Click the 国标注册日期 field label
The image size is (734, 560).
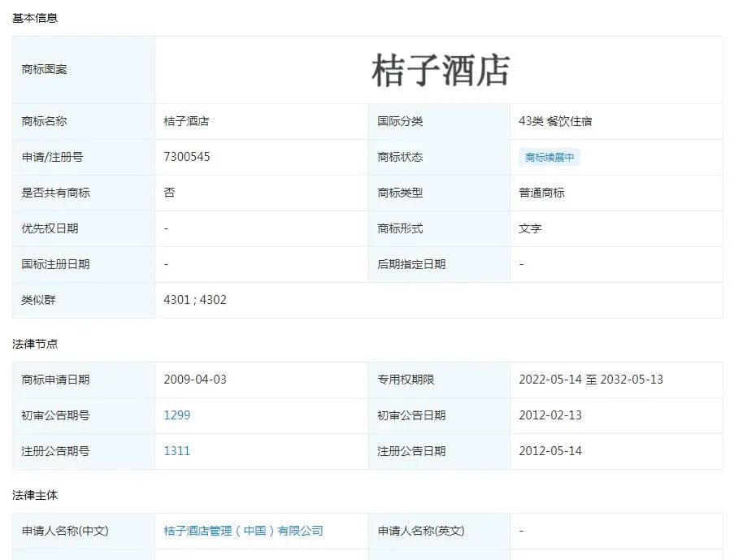56,264
